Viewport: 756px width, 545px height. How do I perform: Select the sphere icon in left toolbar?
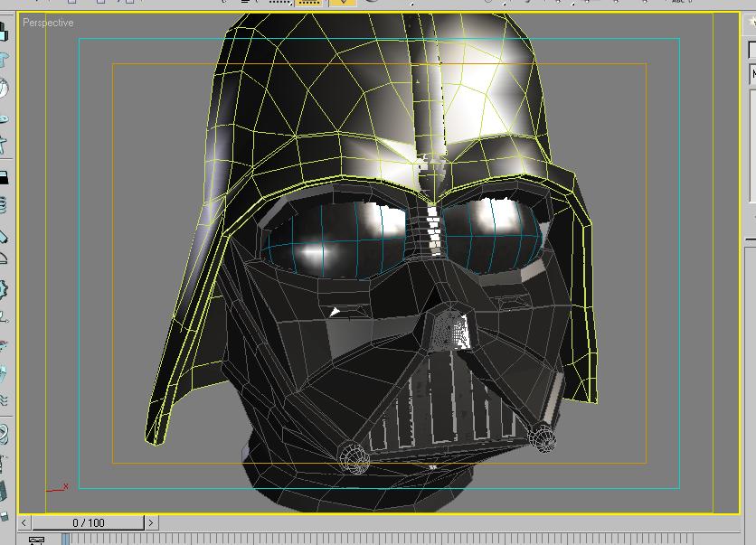point(4,89)
